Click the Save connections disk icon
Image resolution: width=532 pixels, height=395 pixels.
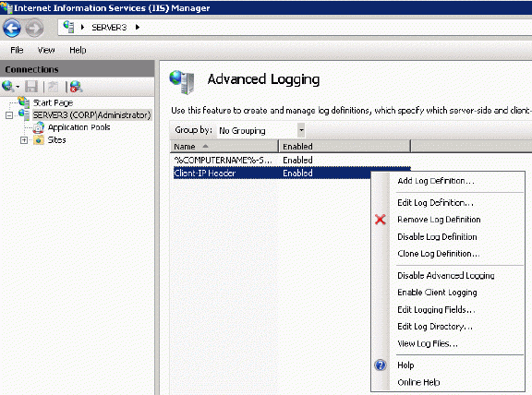tap(31, 87)
